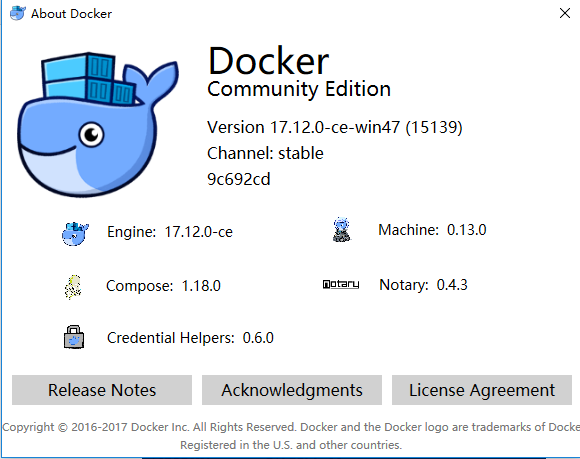Click the 'About Docker' window title
The height and width of the screenshot is (459, 580).
pos(71,14)
